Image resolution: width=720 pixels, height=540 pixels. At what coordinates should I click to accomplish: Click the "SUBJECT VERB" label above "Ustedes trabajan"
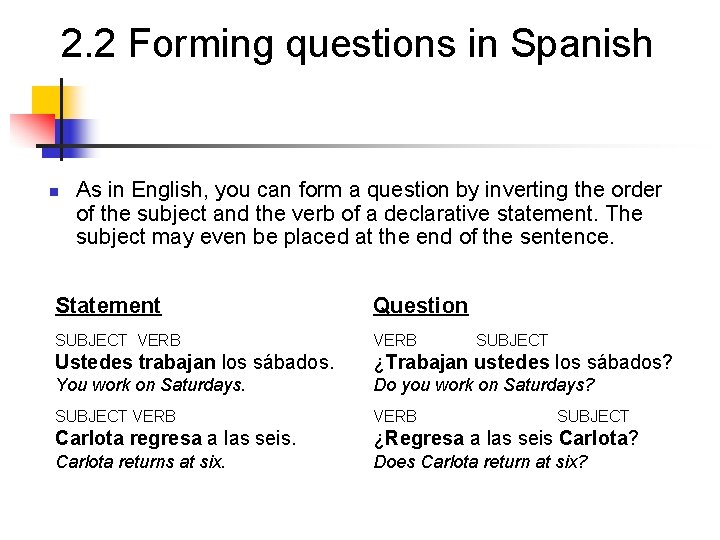117,341
